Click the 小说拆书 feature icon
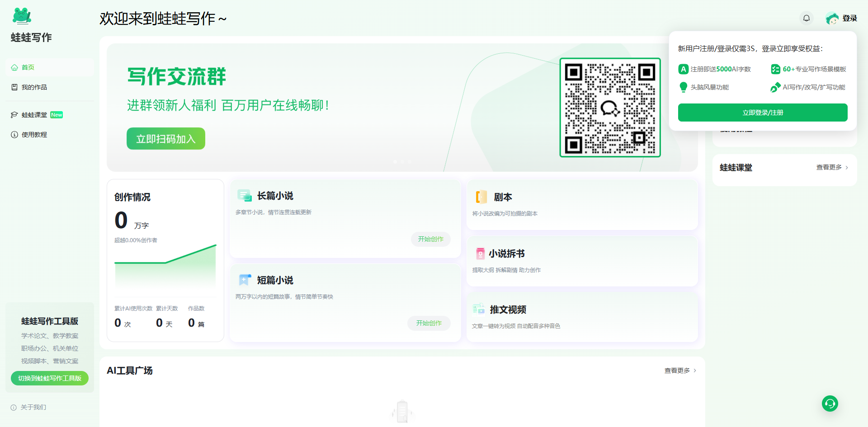Viewport: 868px width, 427px height. tap(481, 253)
